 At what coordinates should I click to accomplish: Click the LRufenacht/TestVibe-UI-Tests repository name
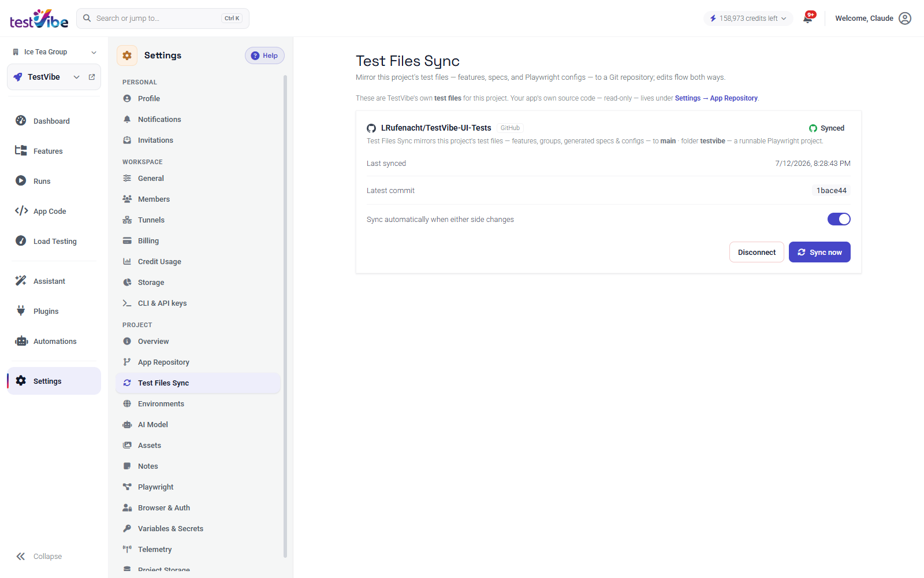(x=436, y=128)
